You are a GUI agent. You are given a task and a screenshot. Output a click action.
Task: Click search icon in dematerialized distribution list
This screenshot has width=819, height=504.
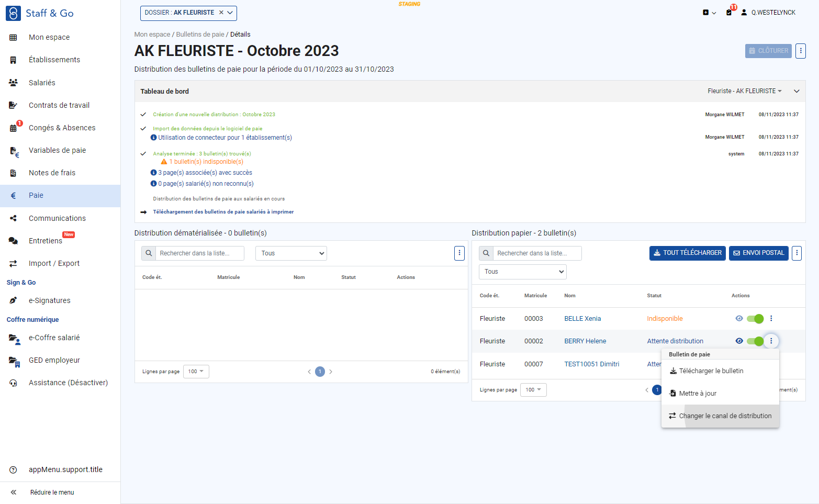click(149, 253)
